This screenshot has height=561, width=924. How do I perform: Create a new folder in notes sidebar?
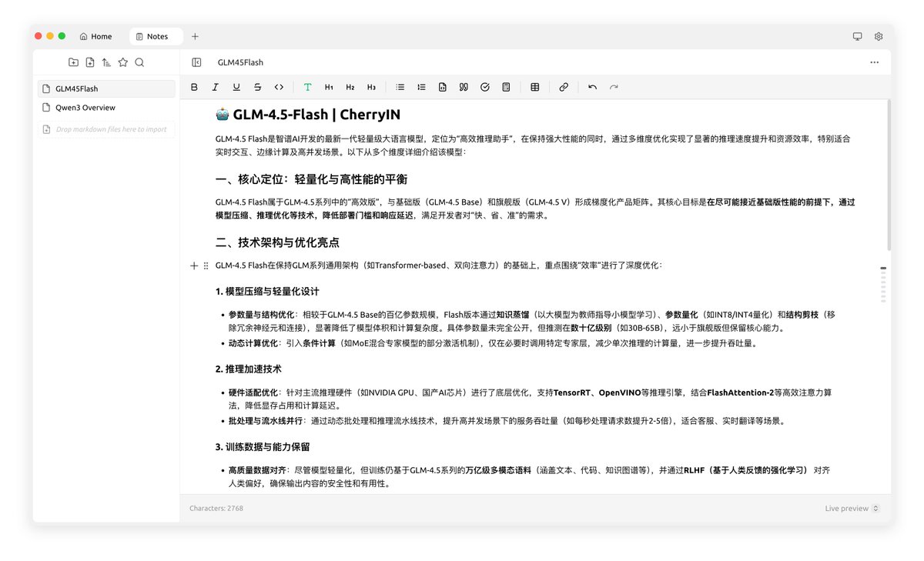click(x=73, y=62)
